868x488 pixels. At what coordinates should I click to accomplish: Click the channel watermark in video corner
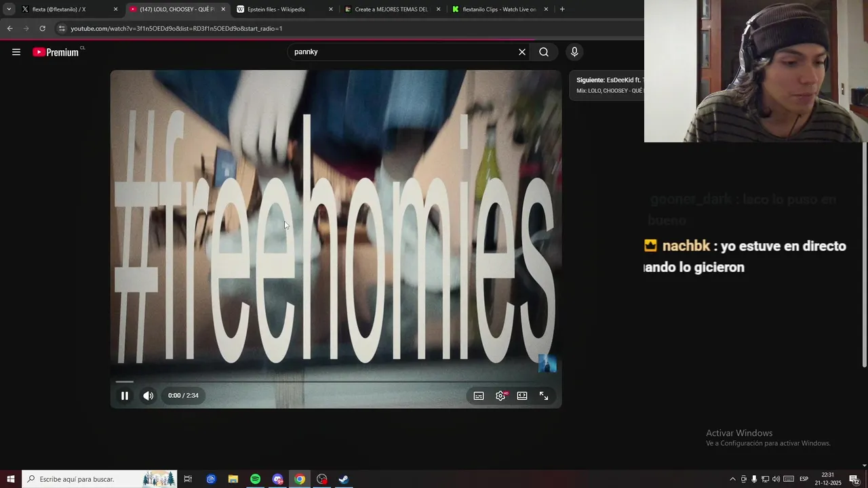[547, 363]
